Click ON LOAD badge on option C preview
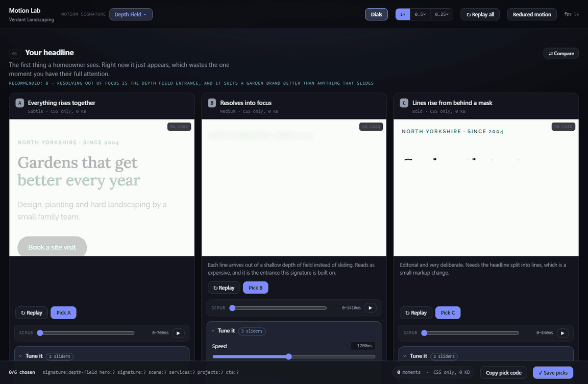 563,127
